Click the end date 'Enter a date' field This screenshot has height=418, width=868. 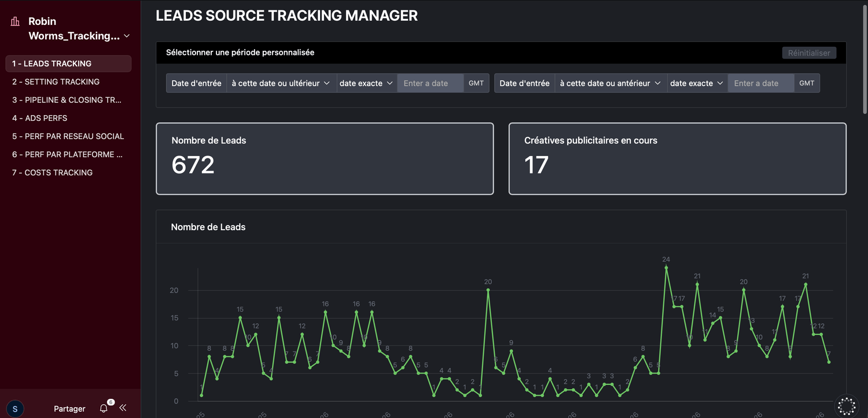pyautogui.click(x=760, y=83)
